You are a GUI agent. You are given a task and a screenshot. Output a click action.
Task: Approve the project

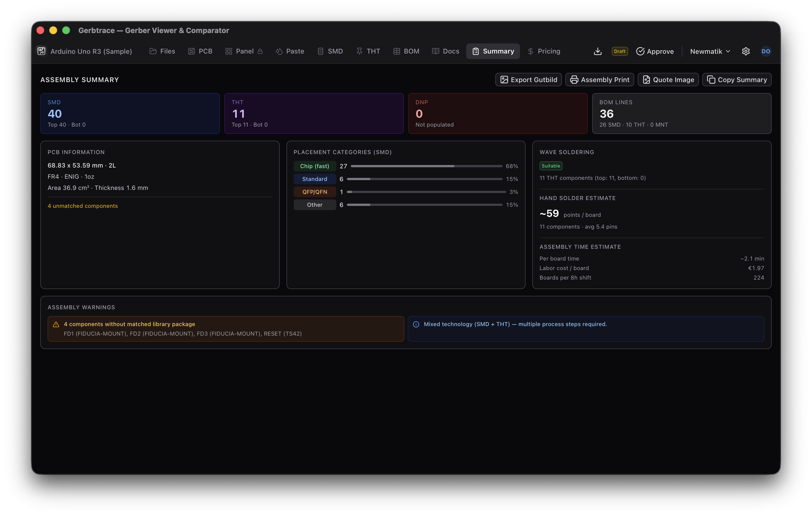(x=655, y=51)
